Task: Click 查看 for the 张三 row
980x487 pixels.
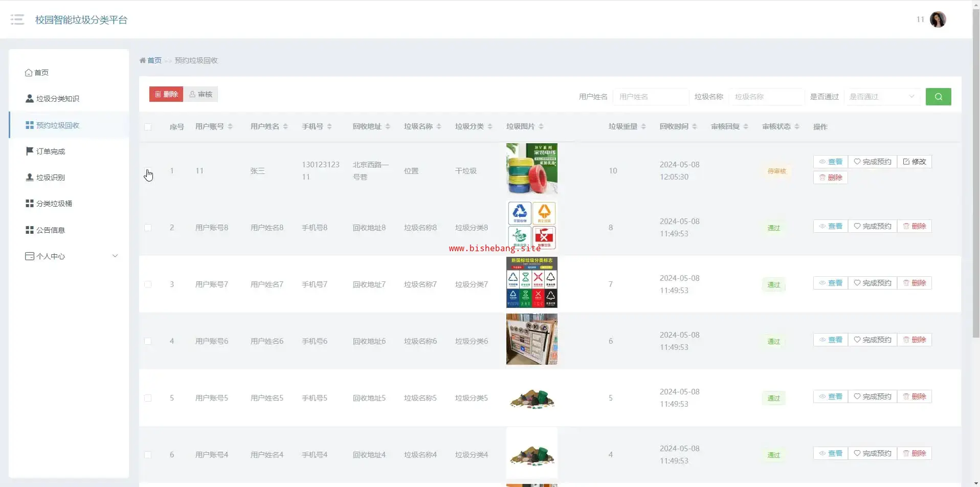Action: point(831,162)
